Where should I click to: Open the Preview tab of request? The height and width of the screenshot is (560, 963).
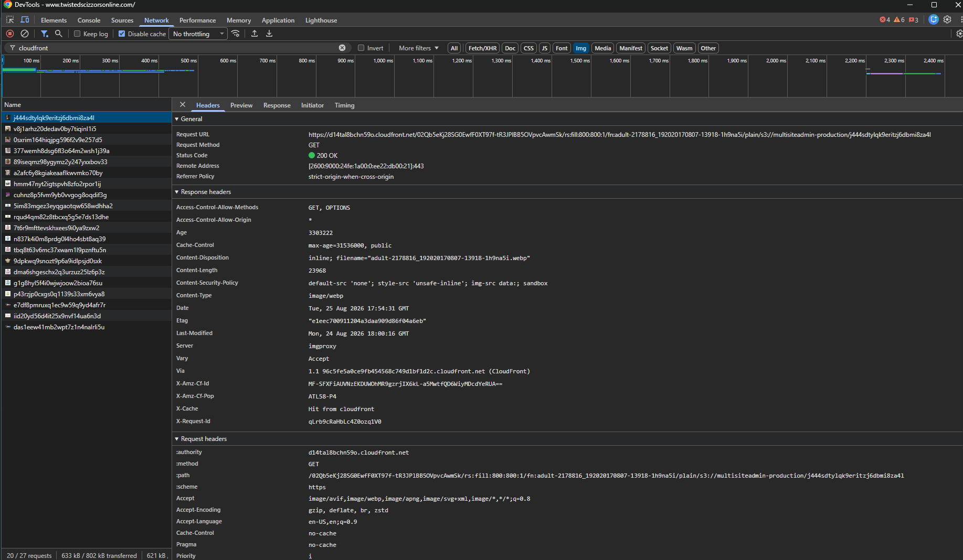[241, 105]
